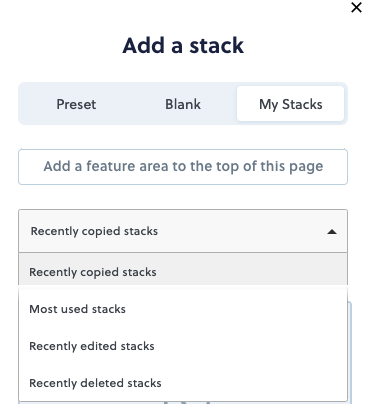Filter stacks by most used
Image resolution: width=365 pixels, height=404 pixels.
click(x=183, y=309)
